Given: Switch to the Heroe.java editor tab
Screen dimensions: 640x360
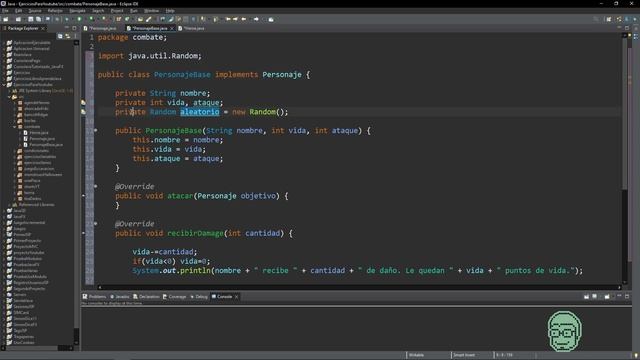Looking at the screenshot, I should [x=192, y=28].
